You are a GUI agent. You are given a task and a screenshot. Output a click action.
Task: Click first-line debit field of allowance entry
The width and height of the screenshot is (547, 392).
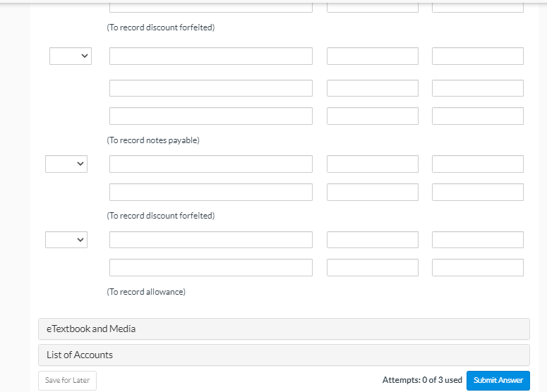[x=373, y=240]
